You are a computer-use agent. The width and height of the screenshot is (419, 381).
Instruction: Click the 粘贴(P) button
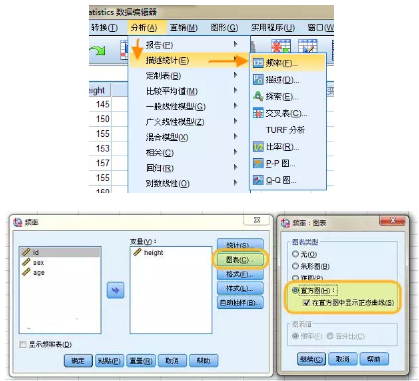(x=109, y=361)
